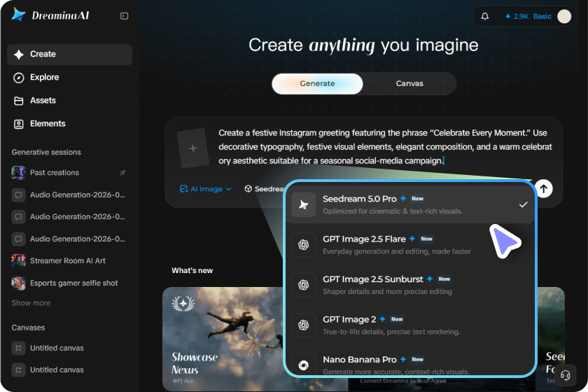The image size is (588, 392).
Task: Click the DreaminaAI logo
Action: pos(50,15)
